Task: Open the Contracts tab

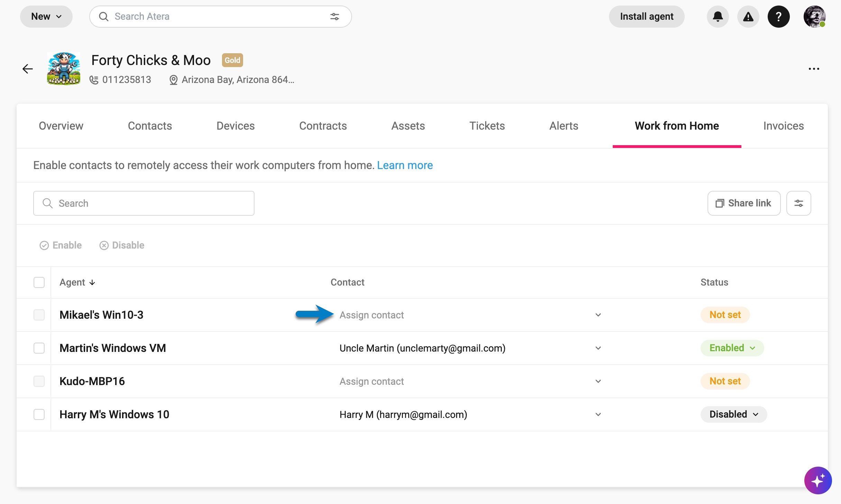Action: (x=323, y=126)
